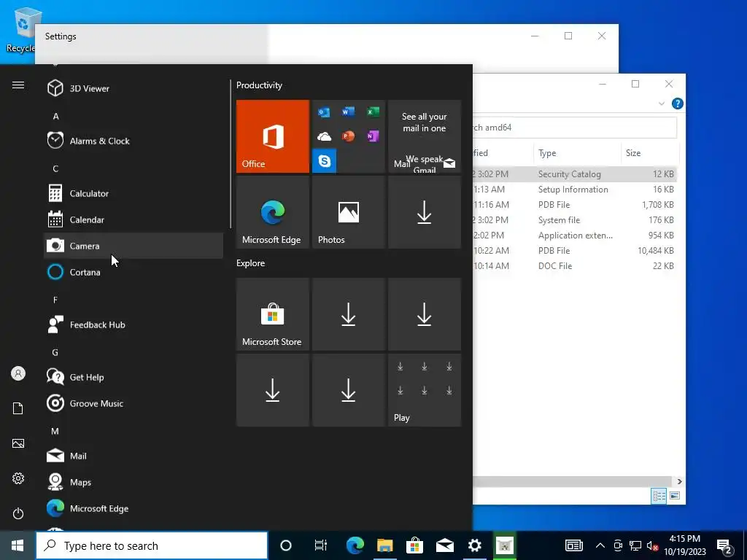Sort by Type column in File Explorer
Image resolution: width=747 pixels, height=560 pixels.
[x=577, y=153]
